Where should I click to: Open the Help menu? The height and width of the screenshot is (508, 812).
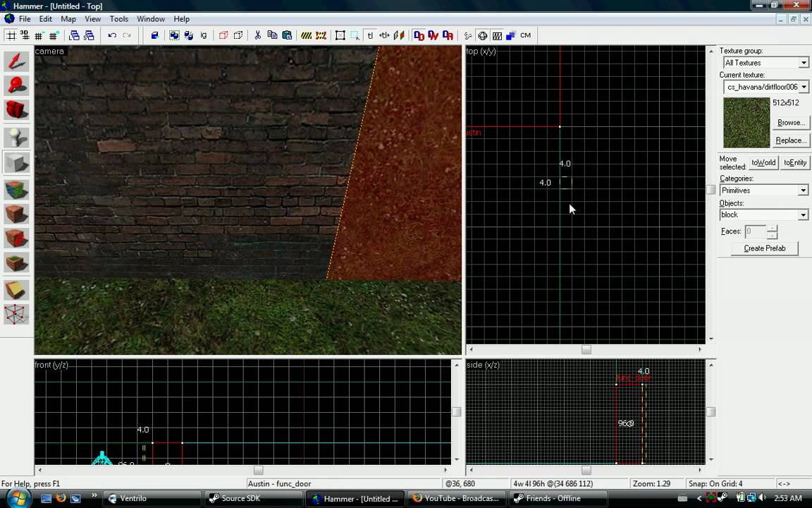click(181, 18)
